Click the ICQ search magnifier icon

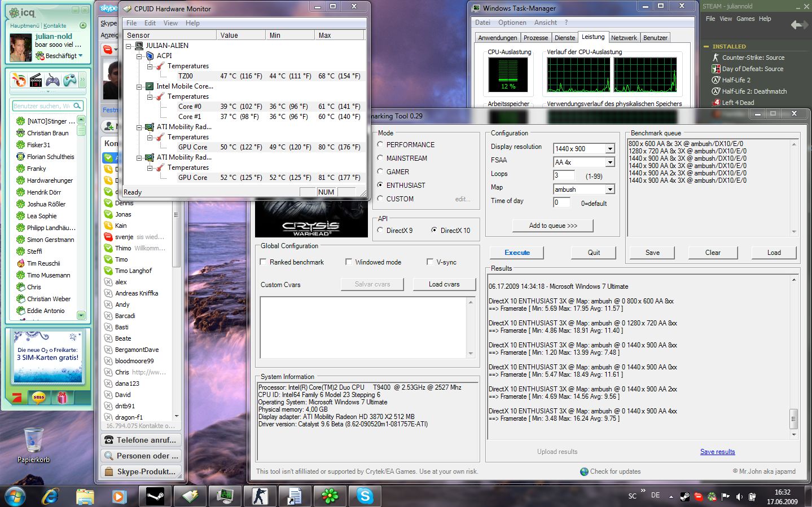[77, 105]
